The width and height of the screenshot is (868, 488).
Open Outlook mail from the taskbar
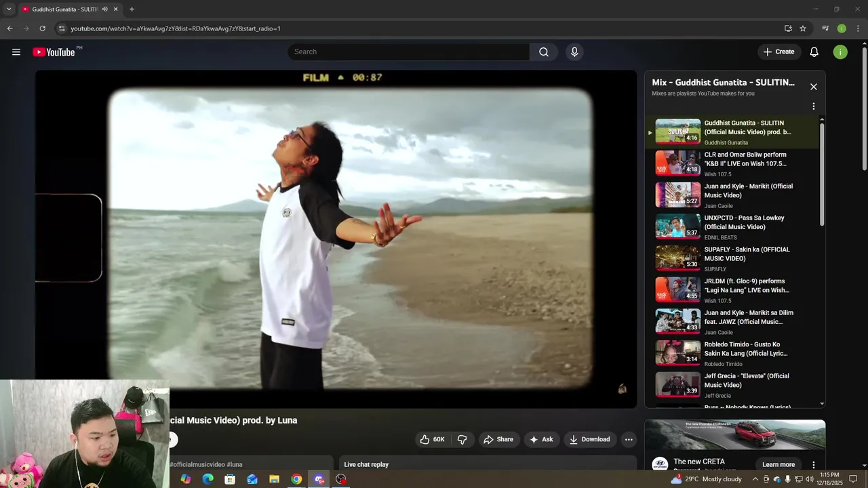(252, 479)
